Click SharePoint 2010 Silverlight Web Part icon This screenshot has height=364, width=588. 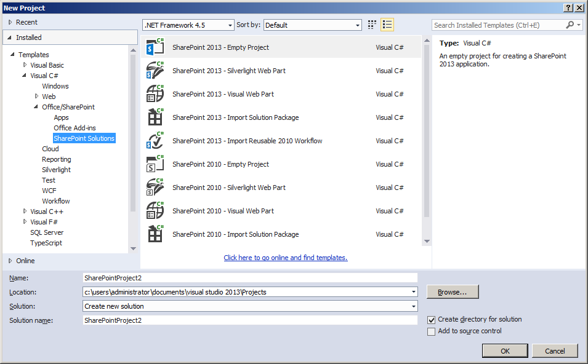155,188
